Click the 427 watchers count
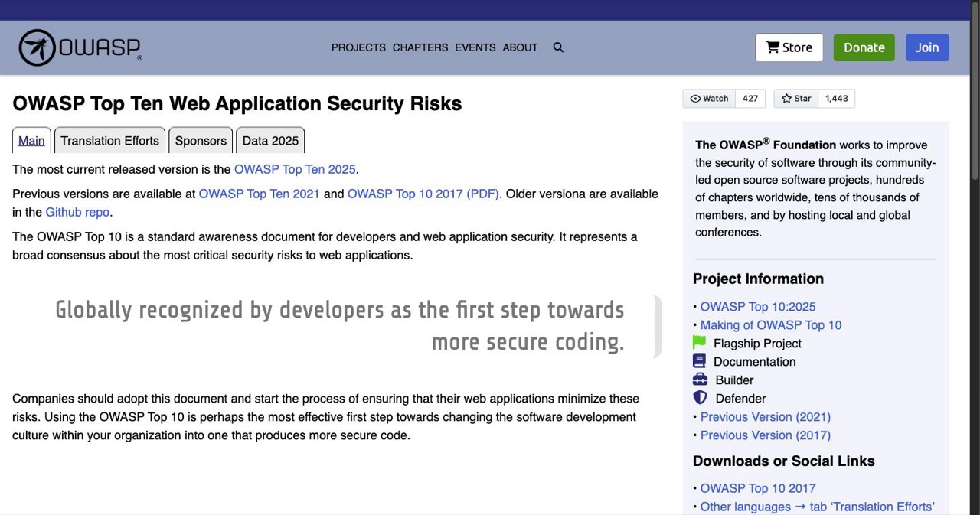The height and width of the screenshot is (515, 980). pos(750,99)
